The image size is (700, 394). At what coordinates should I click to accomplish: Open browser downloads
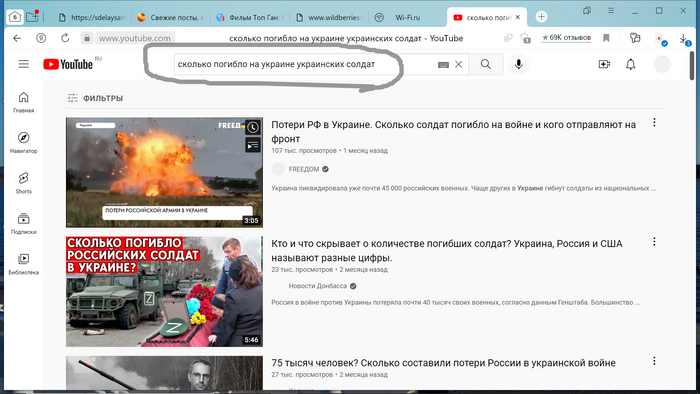pyautogui.click(x=684, y=39)
